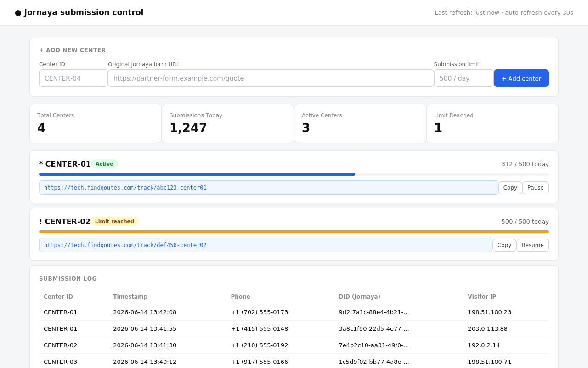
Task: Click the CENTER-02 orange progress bar
Action: click(294, 232)
